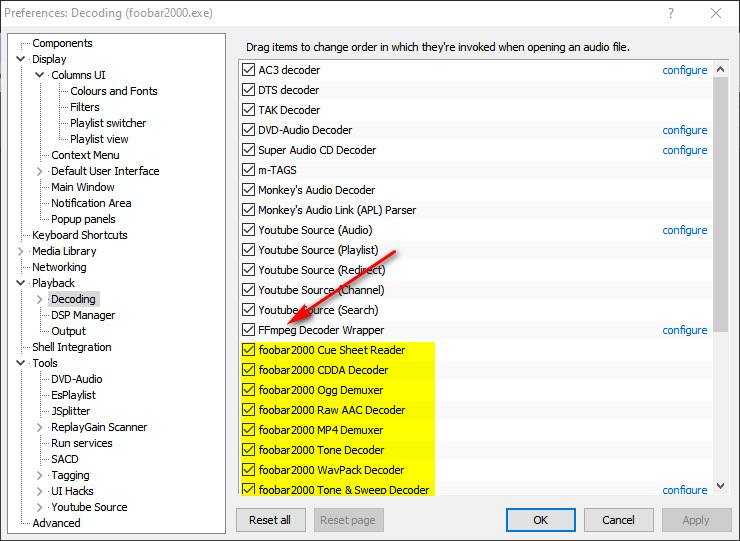
Task: Open configure link for AC3 decoder
Action: pyautogui.click(x=685, y=70)
